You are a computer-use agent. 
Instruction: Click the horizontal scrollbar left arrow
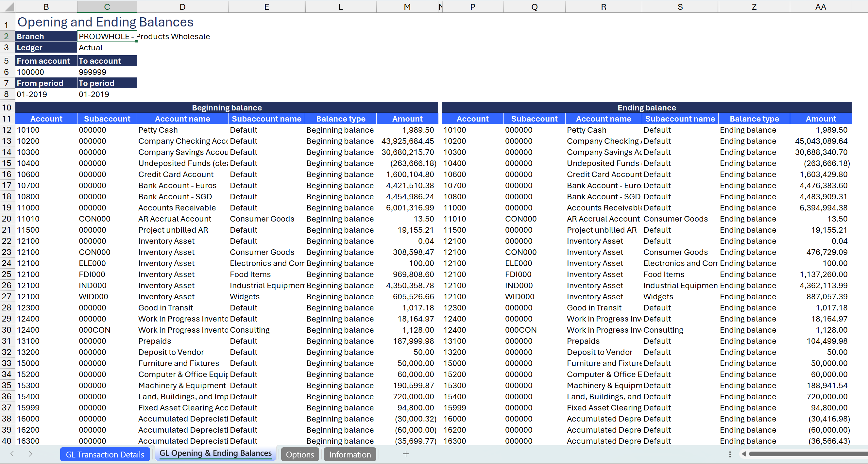point(744,454)
